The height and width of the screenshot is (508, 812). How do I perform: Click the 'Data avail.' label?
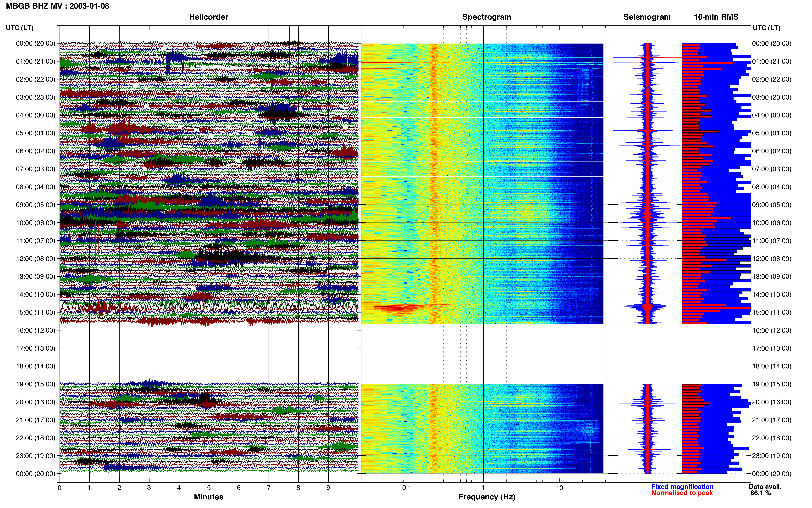pos(765,486)
